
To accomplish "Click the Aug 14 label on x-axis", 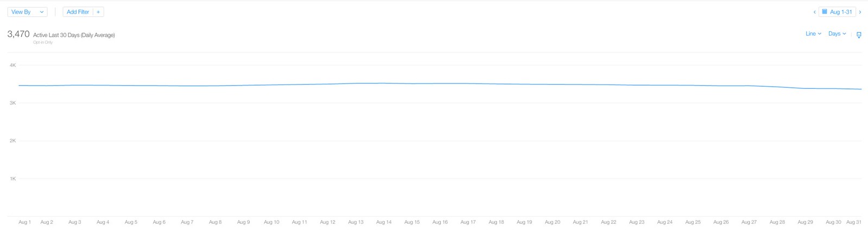I will (384, 222).
